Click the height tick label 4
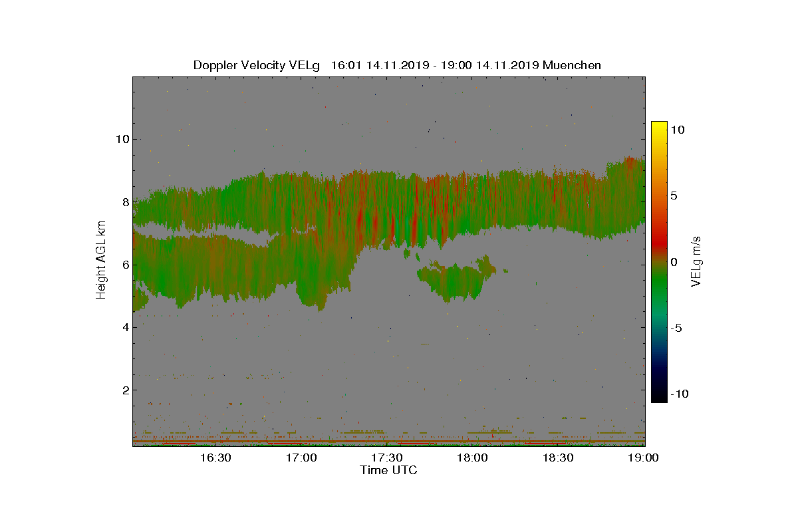The height and width of the screenshot is (532, 798). click(x=124, y=327)
